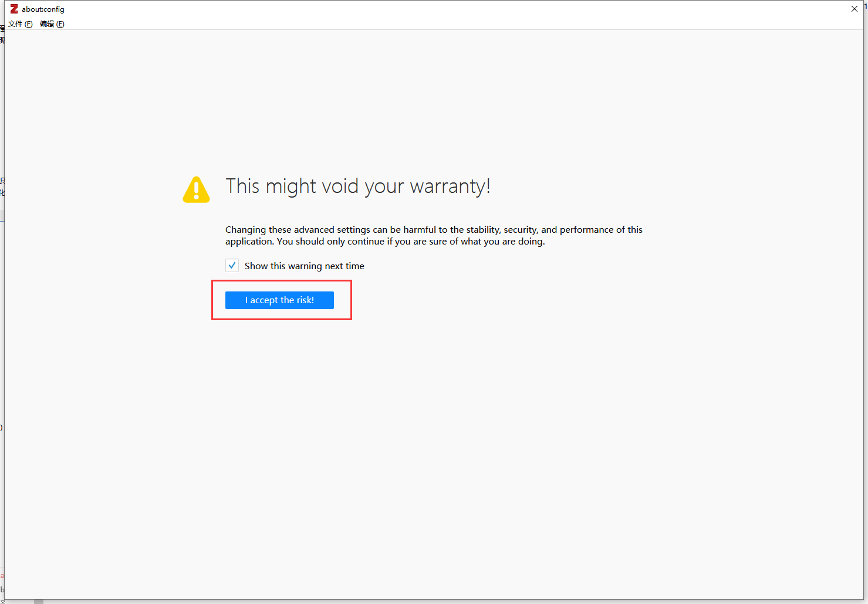Click the word "warranty!" in the heading
The image size is (868, 604).
[450, 186]
